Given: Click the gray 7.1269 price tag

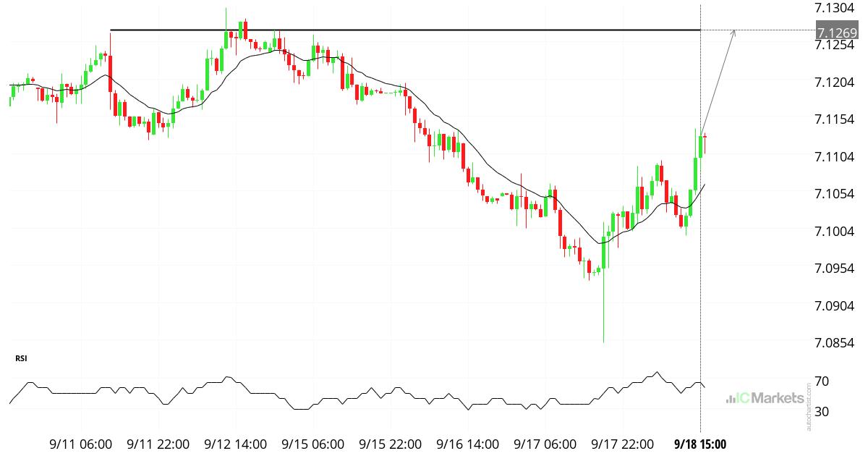Looking at the screenshot, I should [x=837, y=31].
